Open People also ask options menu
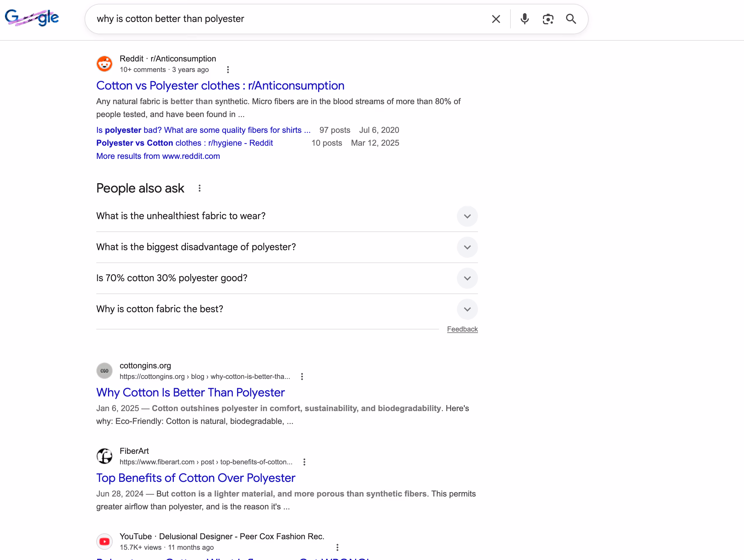 tap(199, 188)
